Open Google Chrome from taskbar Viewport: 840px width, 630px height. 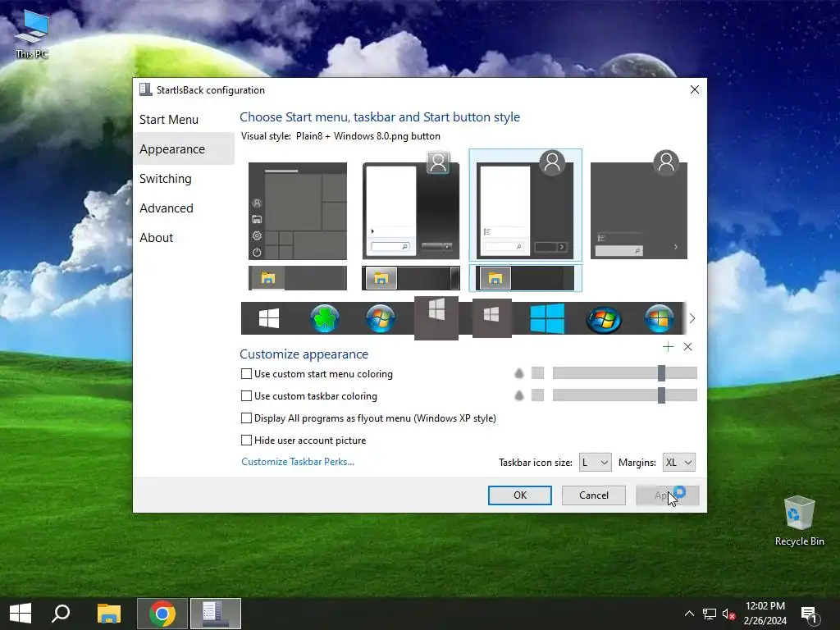162,614
